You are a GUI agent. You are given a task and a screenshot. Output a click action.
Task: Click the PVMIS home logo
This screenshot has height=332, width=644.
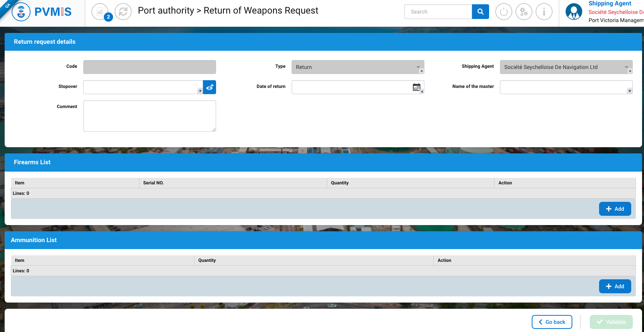tap(42, 12)
